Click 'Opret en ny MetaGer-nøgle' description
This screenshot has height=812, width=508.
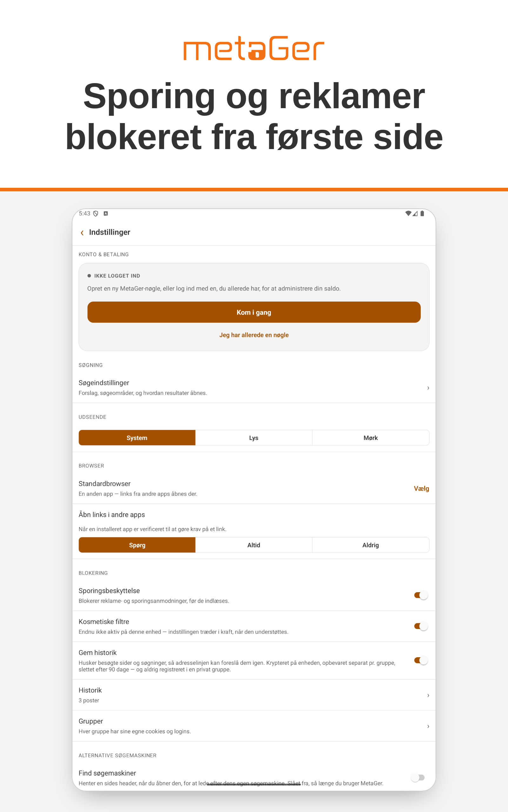pos(214,289)
